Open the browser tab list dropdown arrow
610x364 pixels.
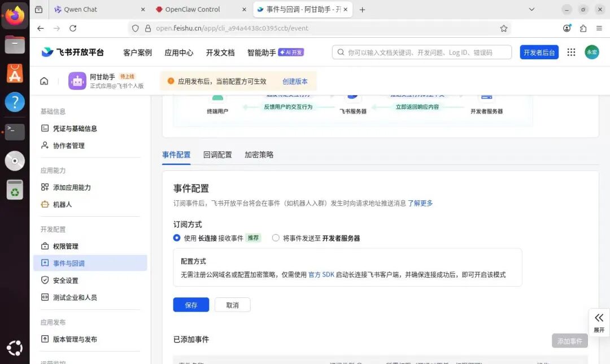coord(531,9)
